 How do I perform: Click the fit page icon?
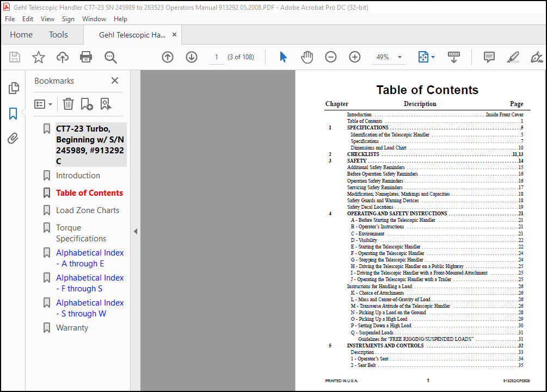[423, 57]
